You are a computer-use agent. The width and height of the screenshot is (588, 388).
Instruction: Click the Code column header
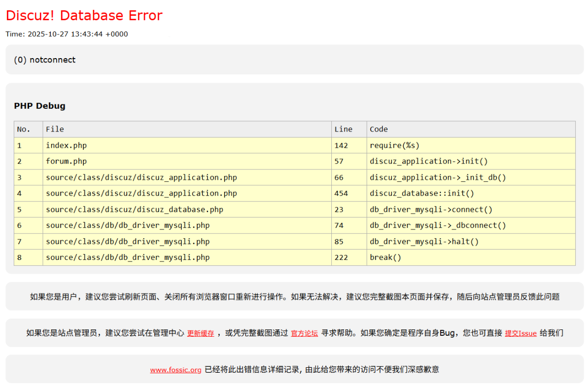pyautogui.click(x=379, y=129)
